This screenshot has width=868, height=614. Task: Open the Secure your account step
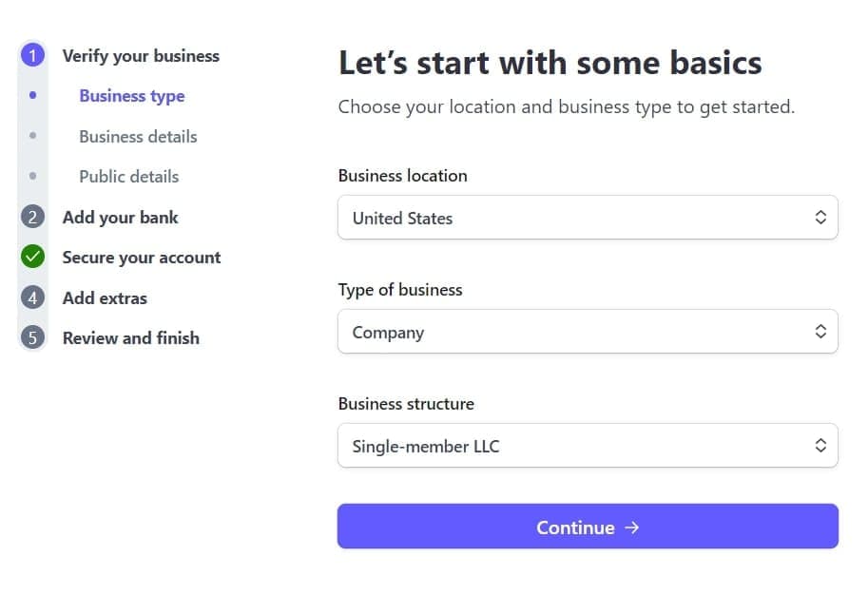tap(141, 257)
